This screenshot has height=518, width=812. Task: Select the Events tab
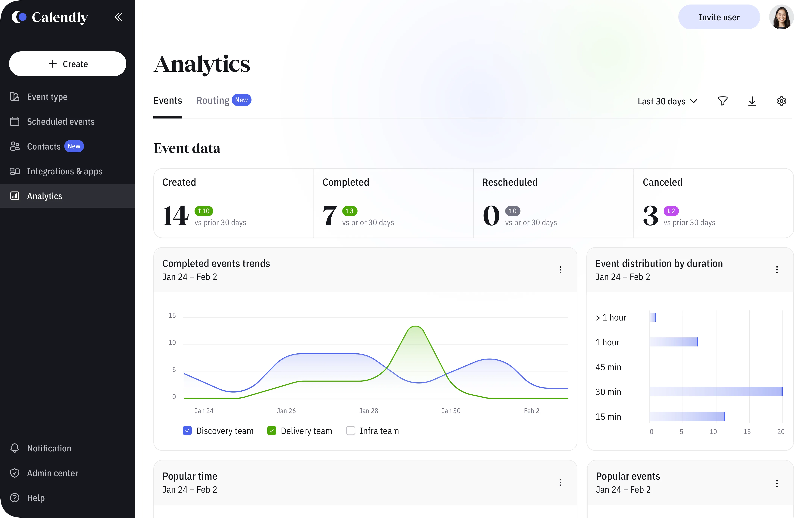(x=168, y=101)
